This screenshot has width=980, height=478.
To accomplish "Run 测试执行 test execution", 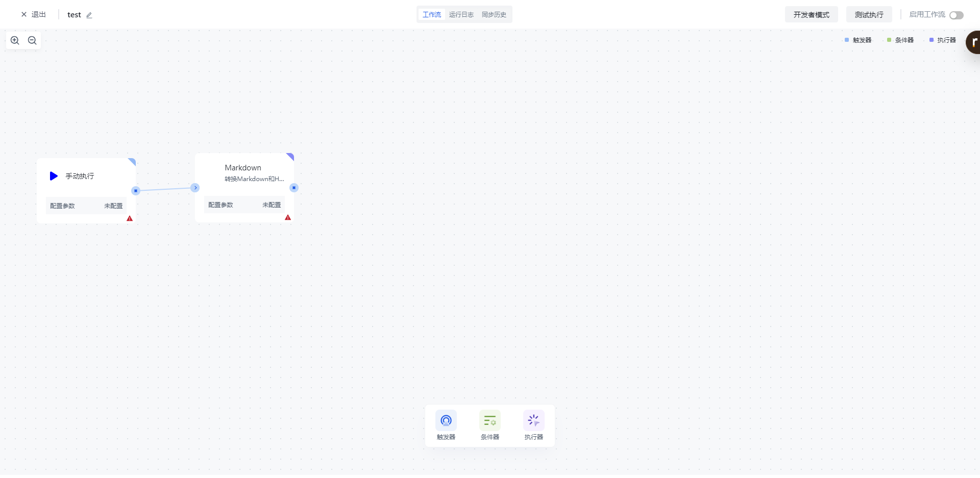I will click(x=869, y=15).
